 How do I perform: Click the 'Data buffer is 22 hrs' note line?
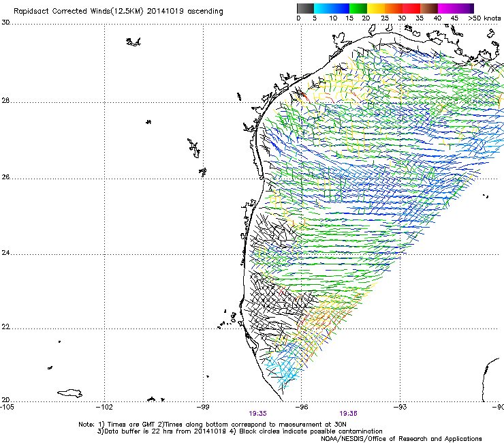pos(240,431)
